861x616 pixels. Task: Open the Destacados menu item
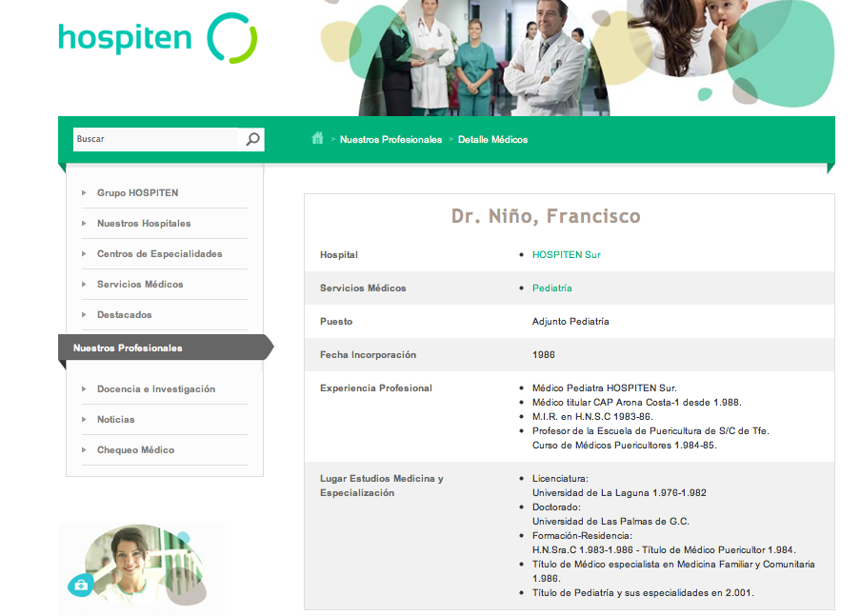pos(124,315)
